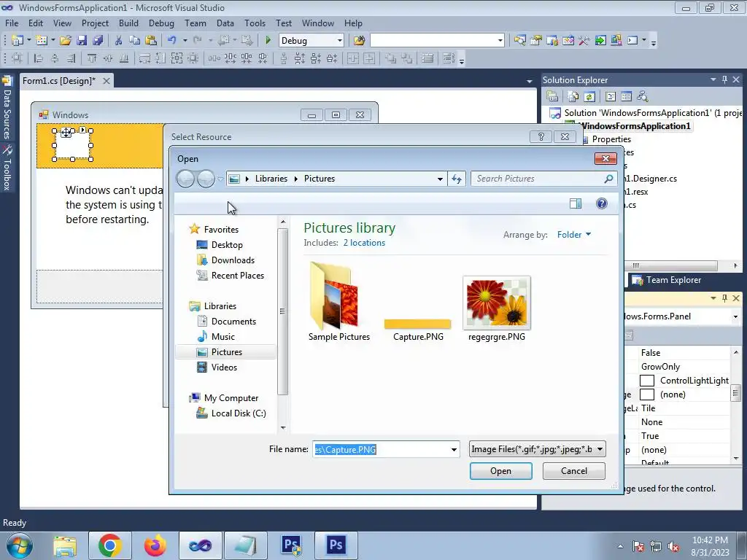Click the Align Lefts layout icon
This screenshot has width=747, height=560.
(x=39, y=58)
